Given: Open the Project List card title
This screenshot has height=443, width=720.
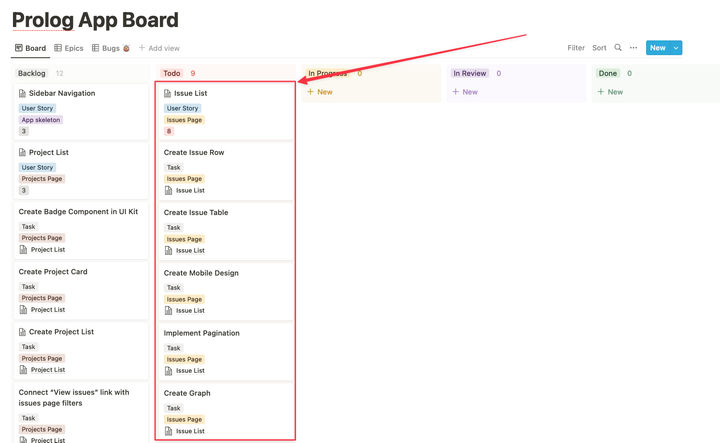Looking at the screenshot, I should [x=49, y=152].
